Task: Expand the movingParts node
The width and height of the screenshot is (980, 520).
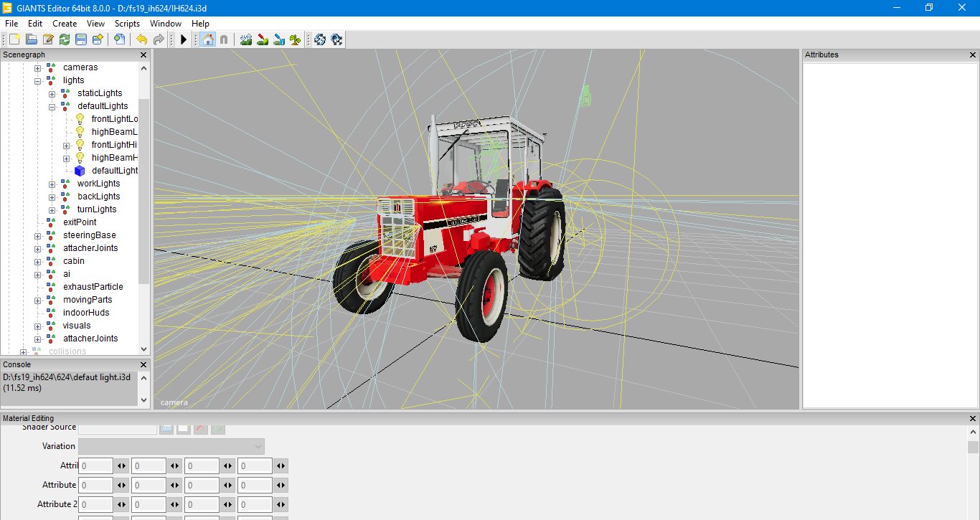Action: (37, 300)
